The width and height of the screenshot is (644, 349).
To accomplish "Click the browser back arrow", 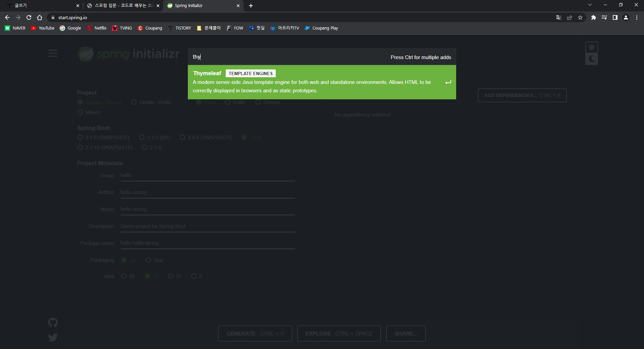I will (7, 17).
